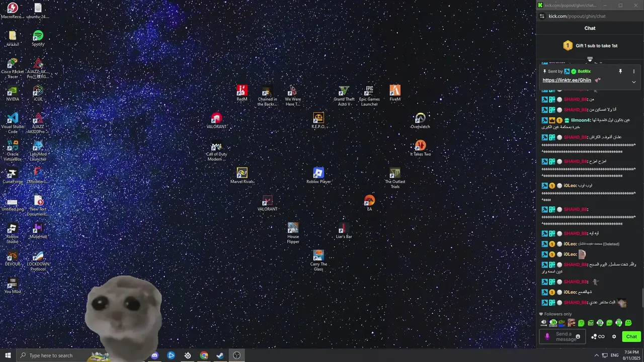Image resolution: width=644 pixels, height=362 pixels.
Task: Launch the iCUE desktop shortcut
Action: coord(38,94)
